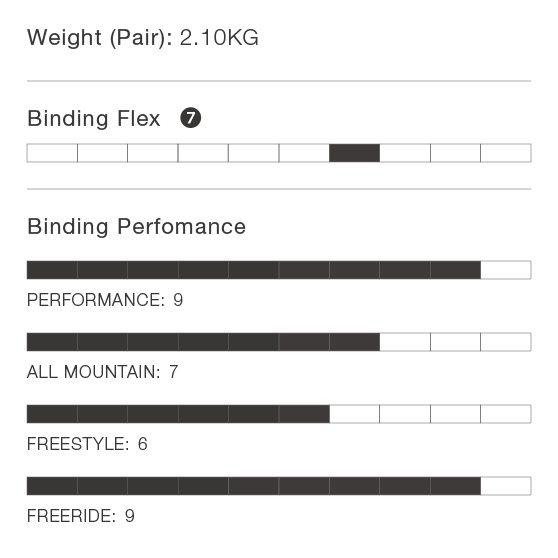Click the last empty All Mountain bar segment

coord(506,342)
